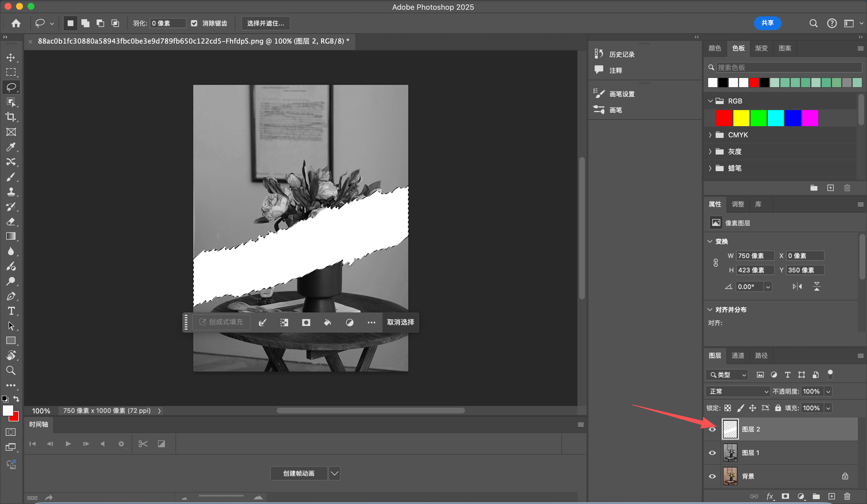This screenshot has width=867, height=504.
Task: Click 选择并遮住 button
Action: [x=265, y=23]
